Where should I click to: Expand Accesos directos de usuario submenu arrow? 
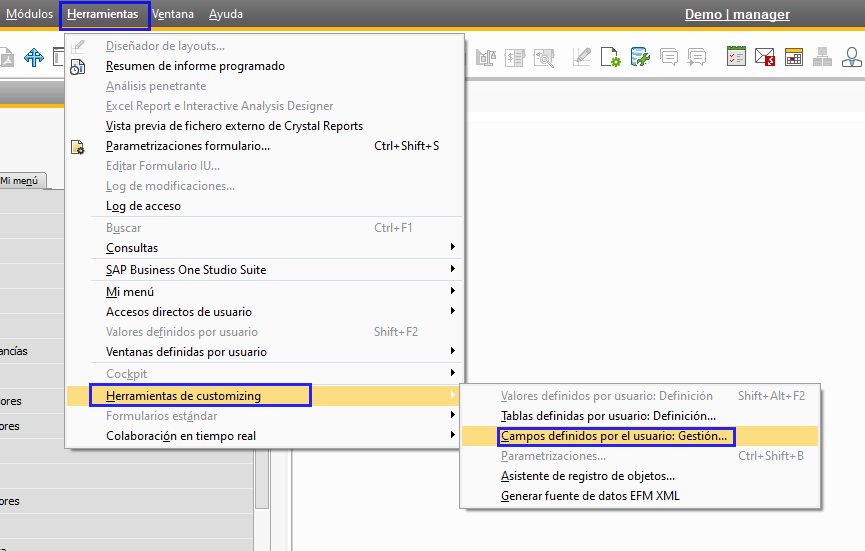[x=452, y=311]
